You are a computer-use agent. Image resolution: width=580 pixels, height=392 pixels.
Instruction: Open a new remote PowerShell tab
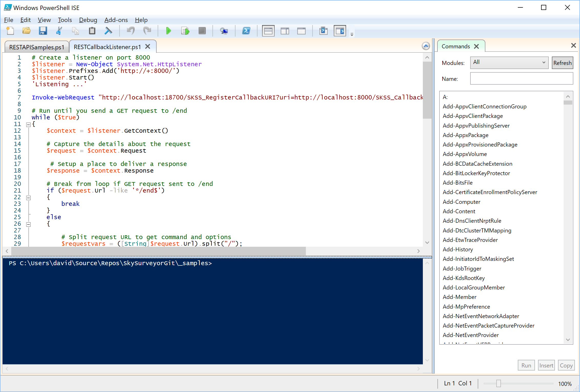click(224, 31)
